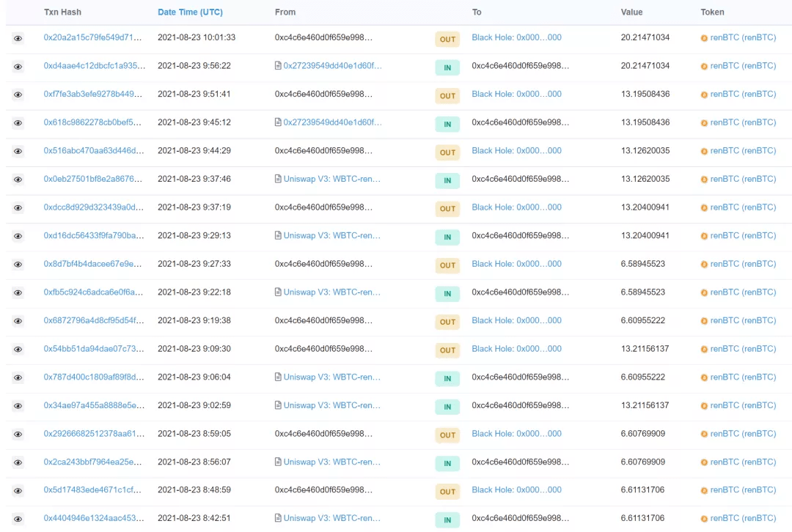
Task: Click the eye icon for transaction 0x20a2a15c79fe549d71
Action: pyautogui.click(x=18, y=38)
